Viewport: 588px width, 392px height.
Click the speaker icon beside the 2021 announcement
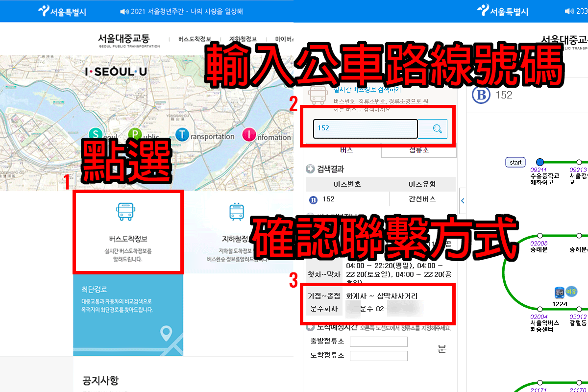(124, 11)
